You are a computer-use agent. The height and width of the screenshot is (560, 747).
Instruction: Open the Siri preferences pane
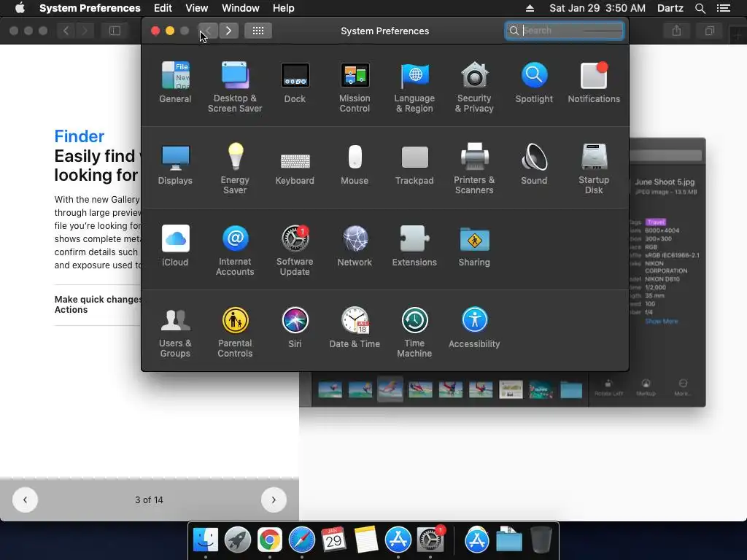tap(295, 327)
